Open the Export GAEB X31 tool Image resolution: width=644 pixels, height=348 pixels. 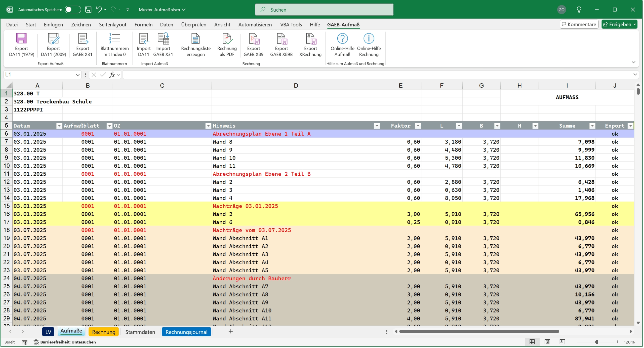[83, 45]
